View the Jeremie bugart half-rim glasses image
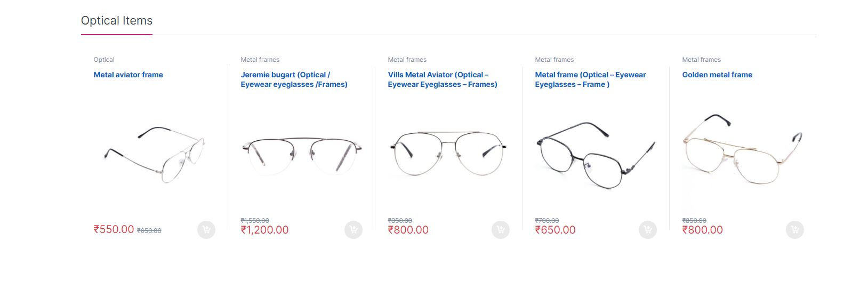This screenshot has height=289, width=868. tap(302, 155)
